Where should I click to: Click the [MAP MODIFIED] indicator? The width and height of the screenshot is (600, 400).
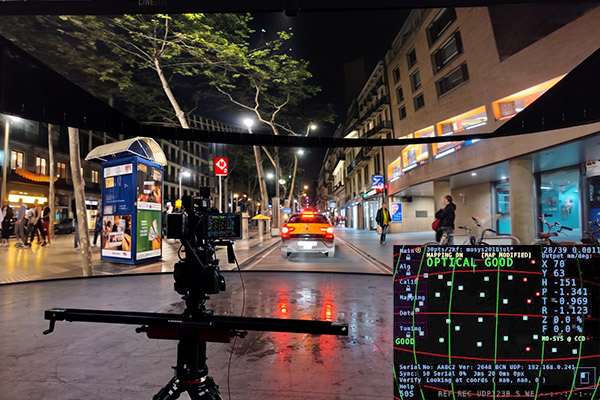click(x=506, y=255)
